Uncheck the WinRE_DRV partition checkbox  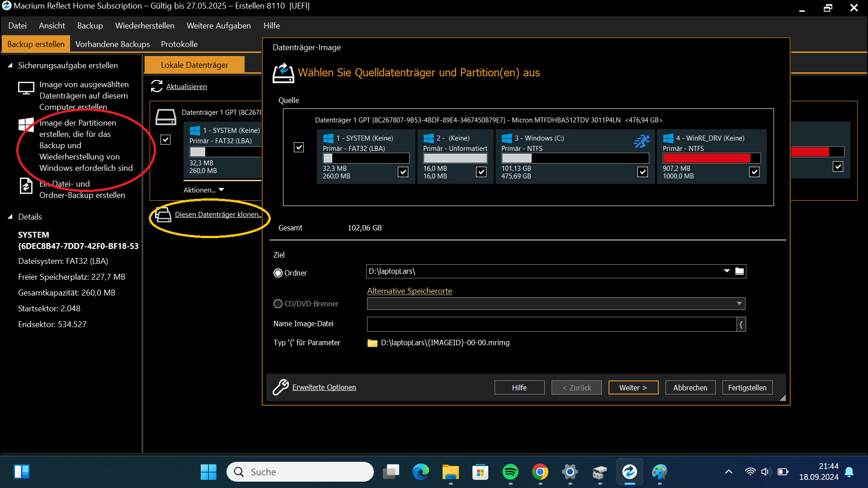pos(754,172)
